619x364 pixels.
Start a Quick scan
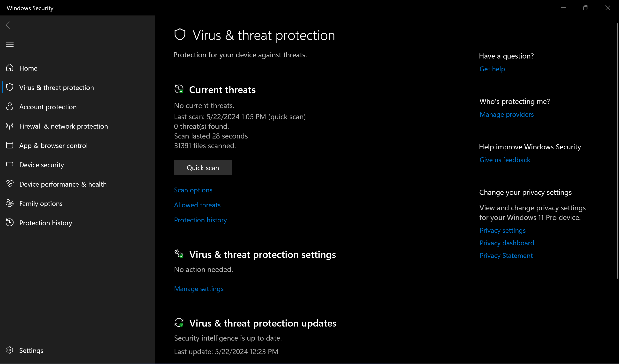click(203, 167)
